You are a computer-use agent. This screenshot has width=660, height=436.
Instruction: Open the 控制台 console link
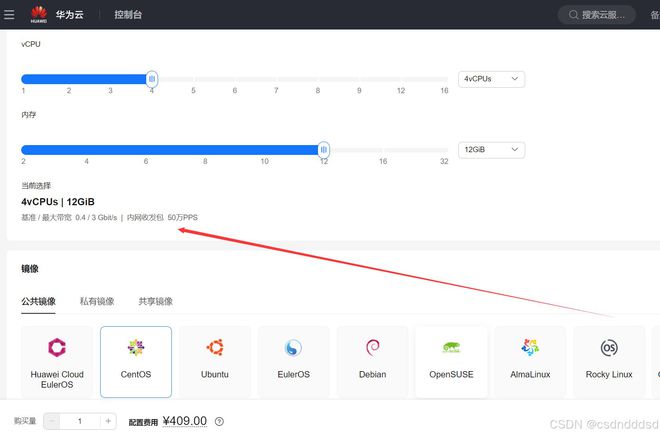point(128,15)
